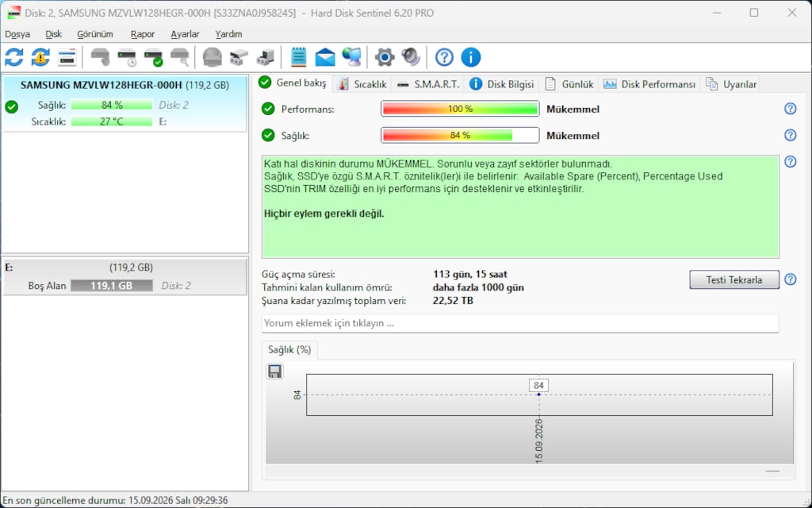812x508 pixels.
Task: Click the status bar last update text
Action: coord(115,500)
